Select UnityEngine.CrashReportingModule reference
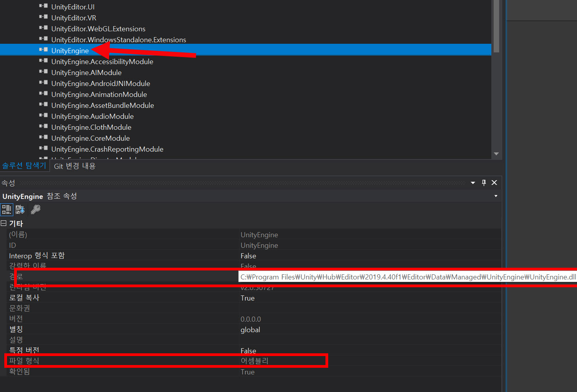The height and width of the screenshot is (392, 577). pyautogui.click(x=107, y=149)
